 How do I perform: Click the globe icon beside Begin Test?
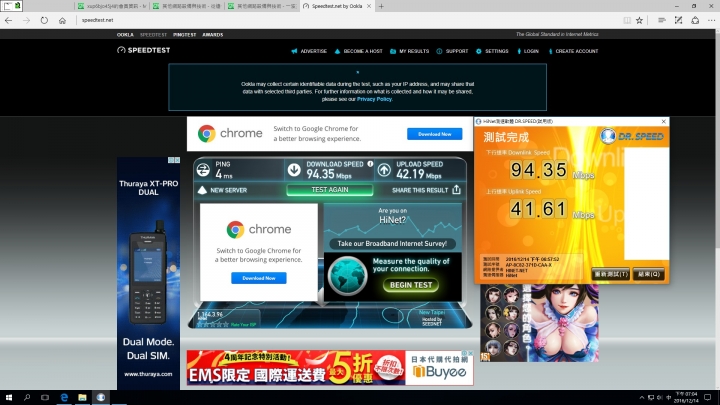coord(347,276)
